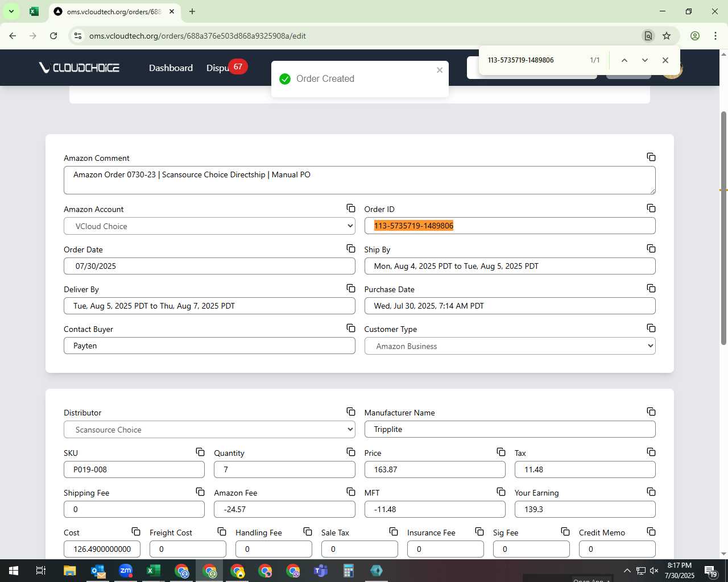The image size is (728, 582).
Task: Click the Contact Buyer field
Action: pyautogui.click(x=209, y=346)
